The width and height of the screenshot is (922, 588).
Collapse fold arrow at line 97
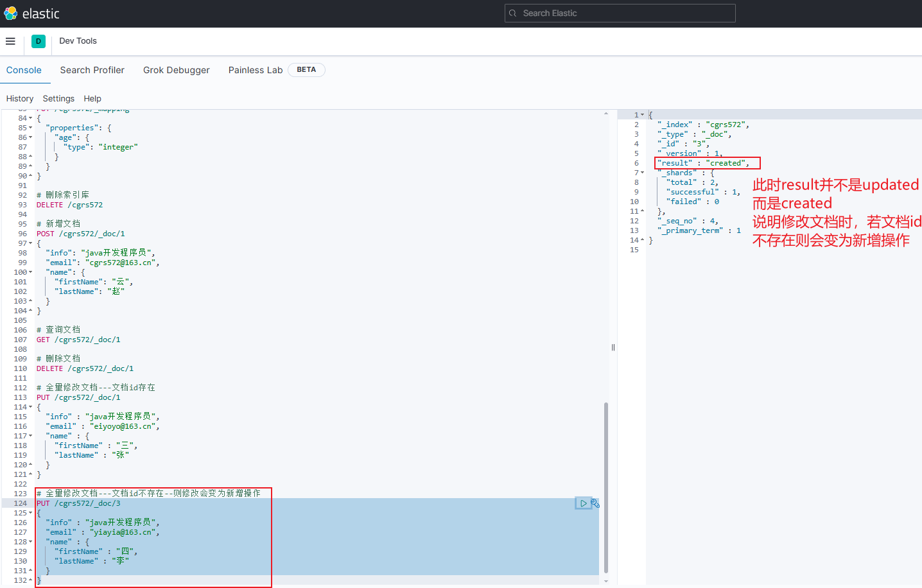[x=30, y=243]
